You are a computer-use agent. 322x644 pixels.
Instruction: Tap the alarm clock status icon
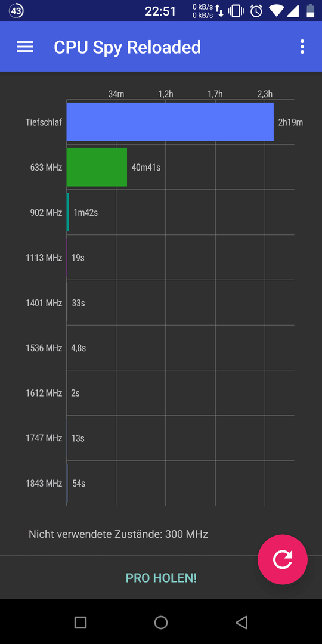click(x=256, y=11)
